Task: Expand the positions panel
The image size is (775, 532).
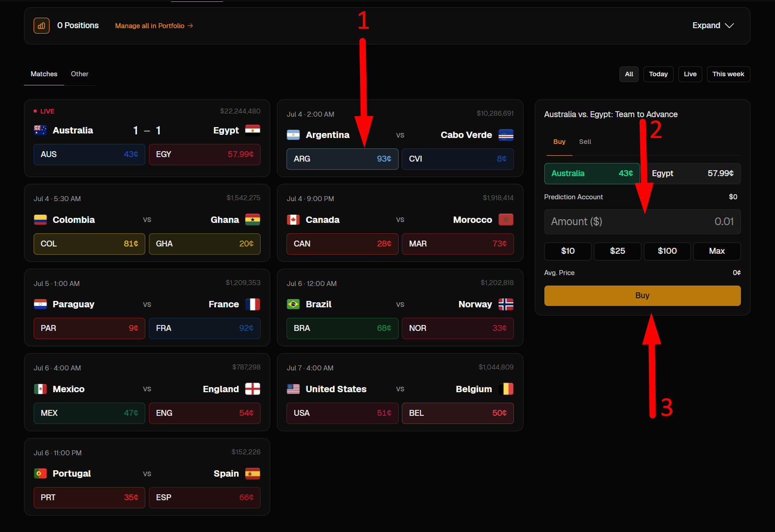Action: tap(713, 25)
